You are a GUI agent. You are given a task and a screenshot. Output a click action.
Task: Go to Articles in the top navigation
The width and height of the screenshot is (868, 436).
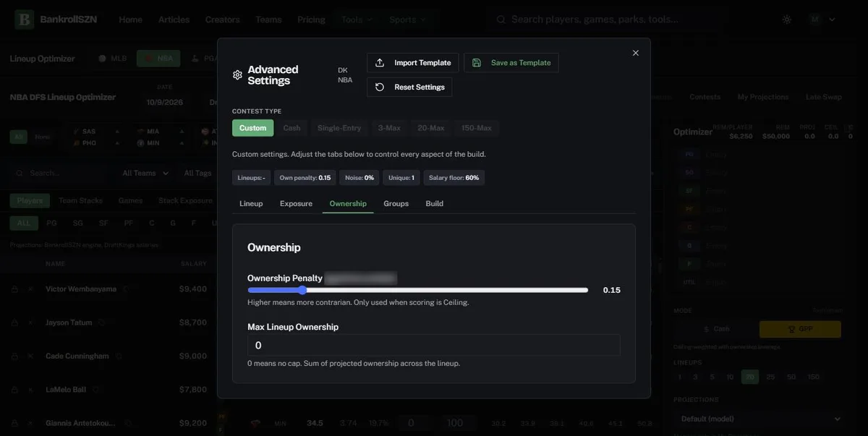(174, 20)
